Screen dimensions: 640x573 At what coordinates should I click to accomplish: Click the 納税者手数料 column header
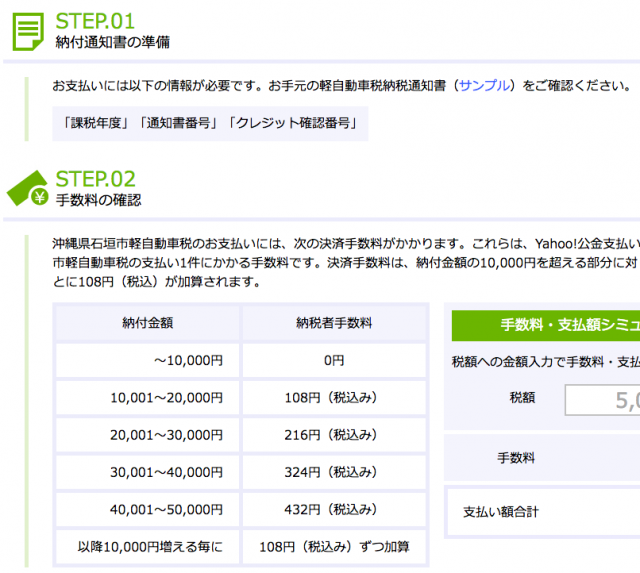(334, 323)
